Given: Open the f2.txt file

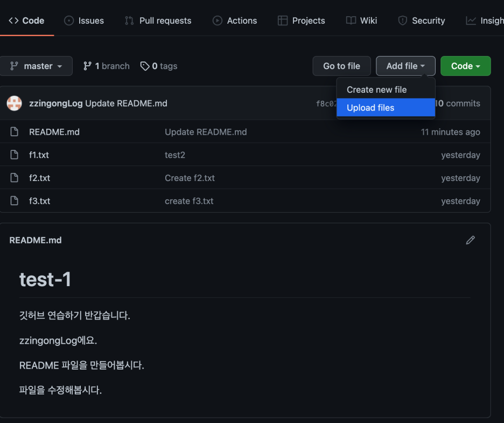Looking at the screenshot, I should tap(39, 178).
